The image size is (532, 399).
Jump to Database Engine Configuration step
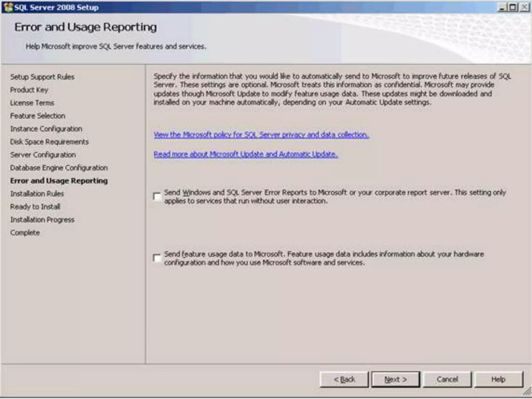59,168
